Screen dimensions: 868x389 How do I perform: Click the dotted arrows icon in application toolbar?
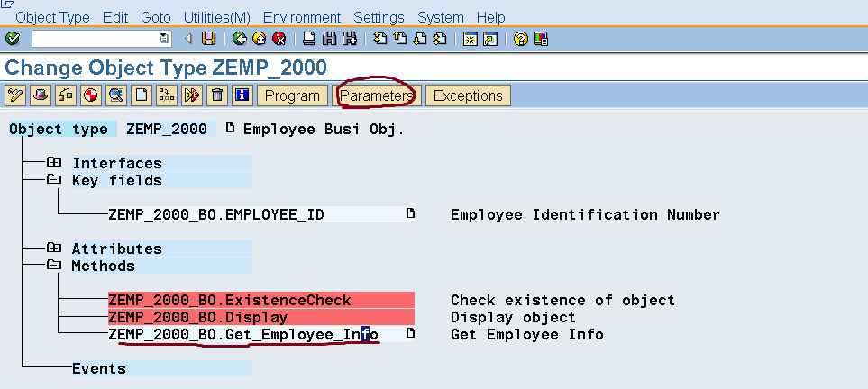[x=167, y=95]
